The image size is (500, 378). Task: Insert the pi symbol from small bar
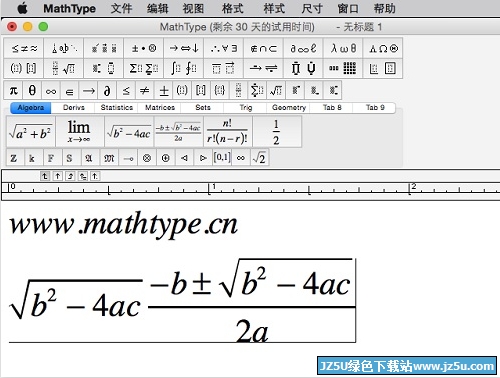click(x=13, y=90)
